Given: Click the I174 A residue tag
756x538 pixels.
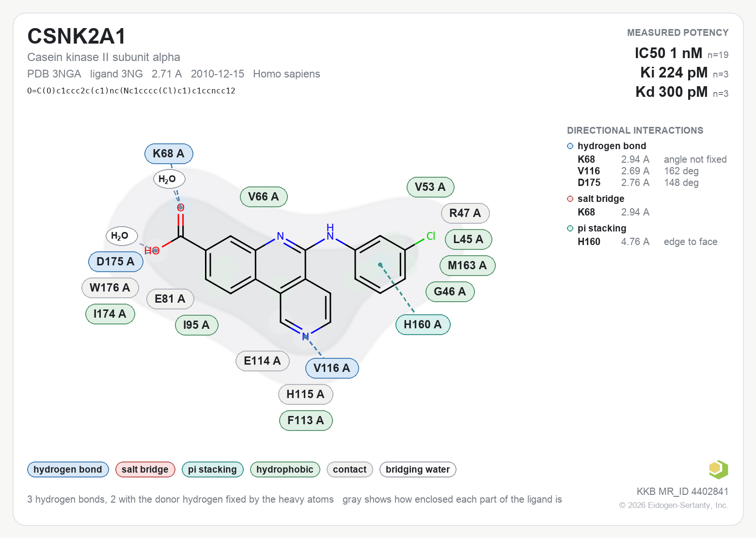Looking at the screenshot, I should pyautogui.click(x=110, y=314).
